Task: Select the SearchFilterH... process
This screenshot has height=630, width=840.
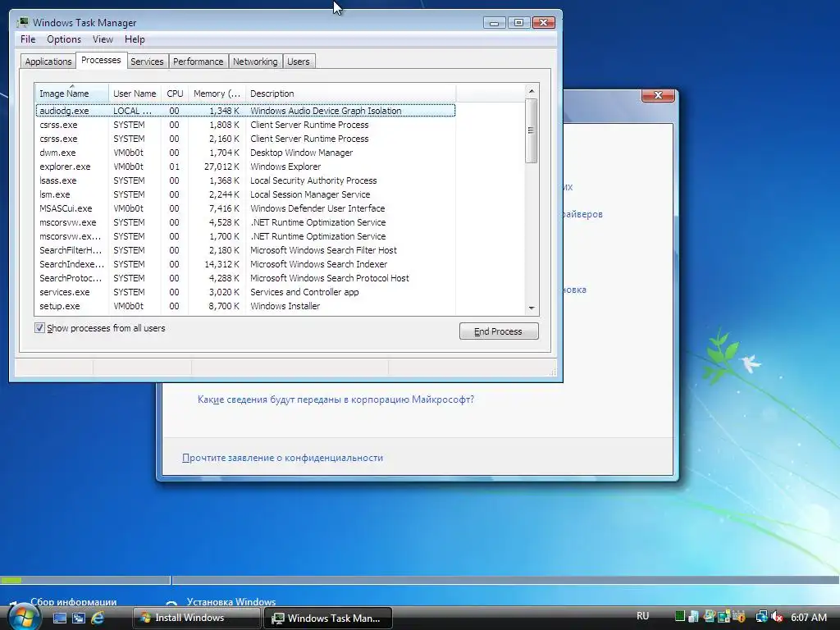Action: tap(245, 250)
